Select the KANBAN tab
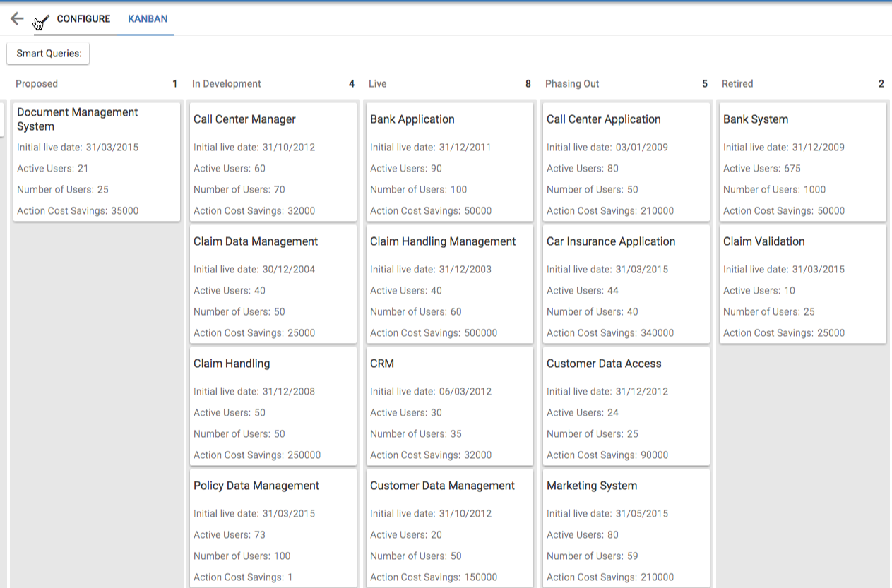The height and width of the screenshot is (588, 892). [148, 19]
